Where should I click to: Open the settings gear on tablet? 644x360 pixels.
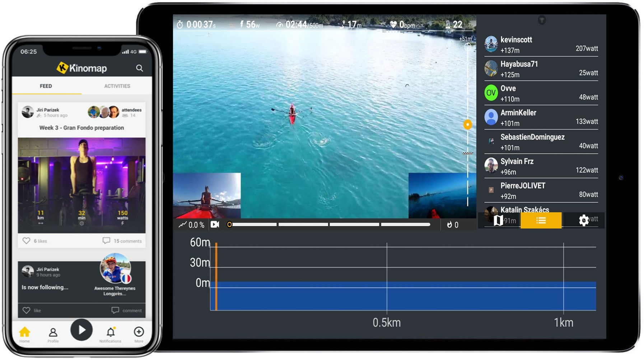tap(584, 220)
